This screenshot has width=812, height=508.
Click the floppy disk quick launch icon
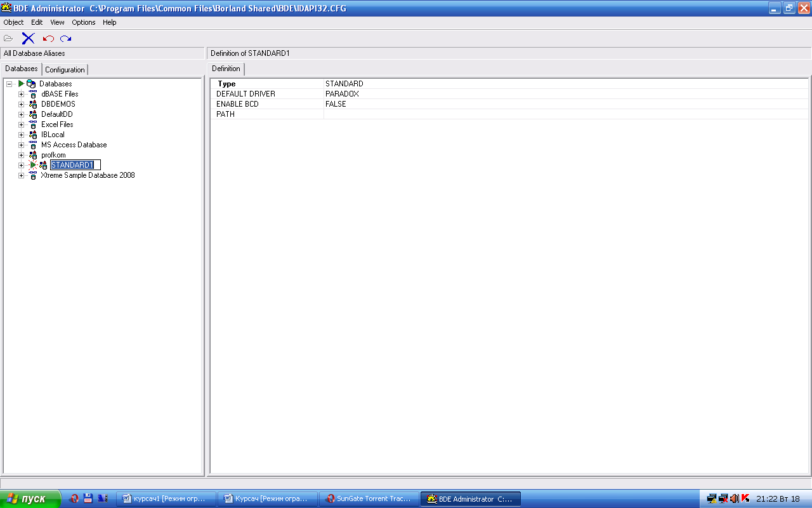coord(88,498)
